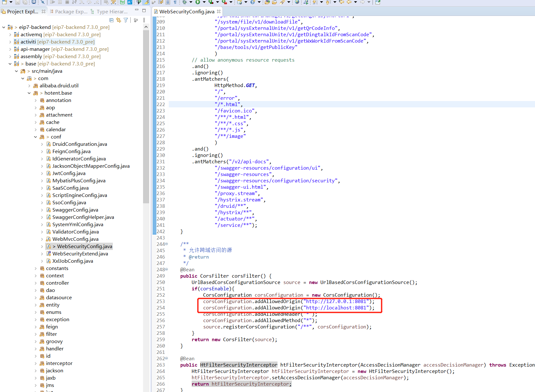Toggle Link with Editor in Project Explorer
This screenshot has height=392, width=535.
119,20
